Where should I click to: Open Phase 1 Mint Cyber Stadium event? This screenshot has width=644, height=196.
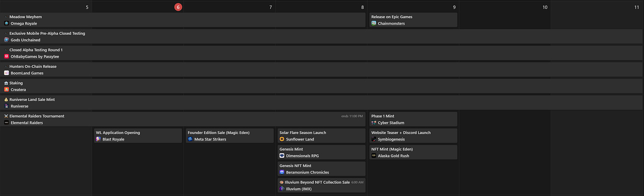coord(413,119)
